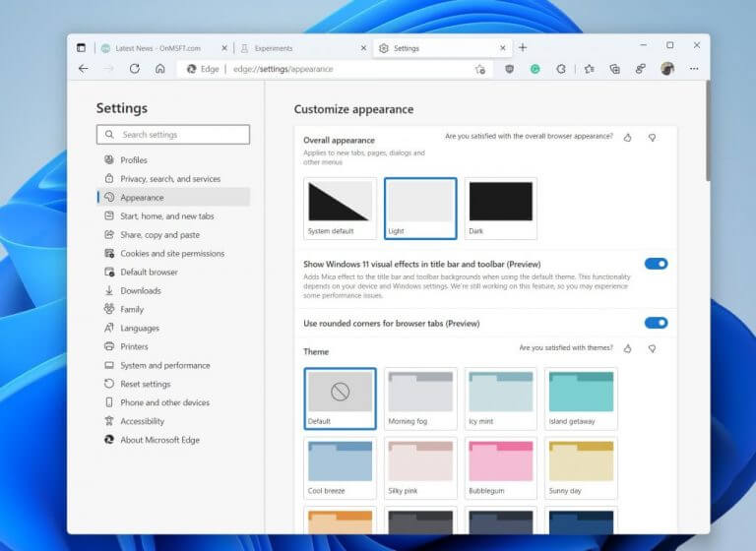The height and width of the screenshot is (551, 756).
Task: Refresh the page with reload icon
Action: pyautogui.click(x=135, y=69)
